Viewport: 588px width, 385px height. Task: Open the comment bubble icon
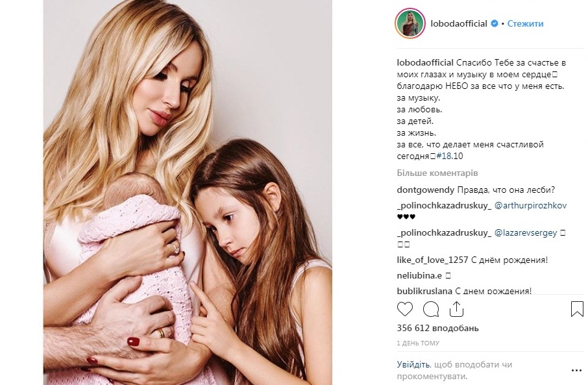coord(431,309)
